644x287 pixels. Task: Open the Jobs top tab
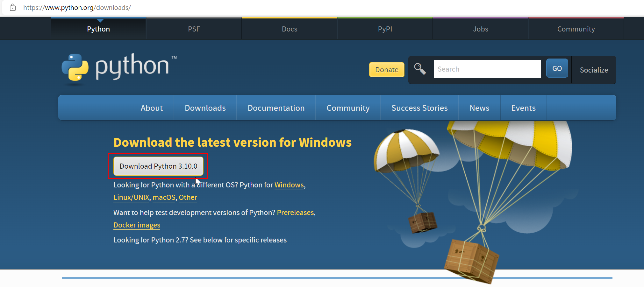[481, 29]
